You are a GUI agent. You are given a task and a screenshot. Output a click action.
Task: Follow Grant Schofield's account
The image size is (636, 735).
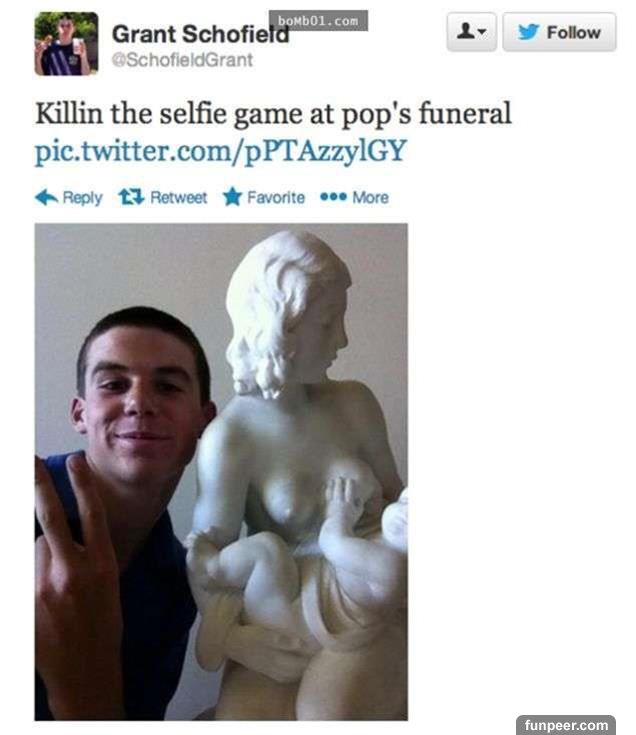(559, 32)
